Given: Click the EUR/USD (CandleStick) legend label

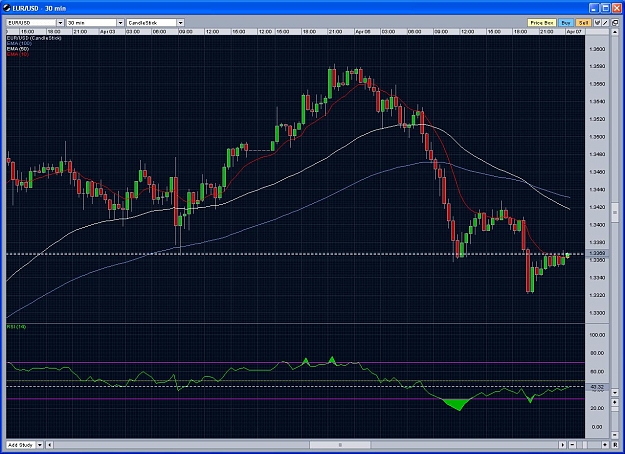Looking at the screenshot, I should coord(34,38).
